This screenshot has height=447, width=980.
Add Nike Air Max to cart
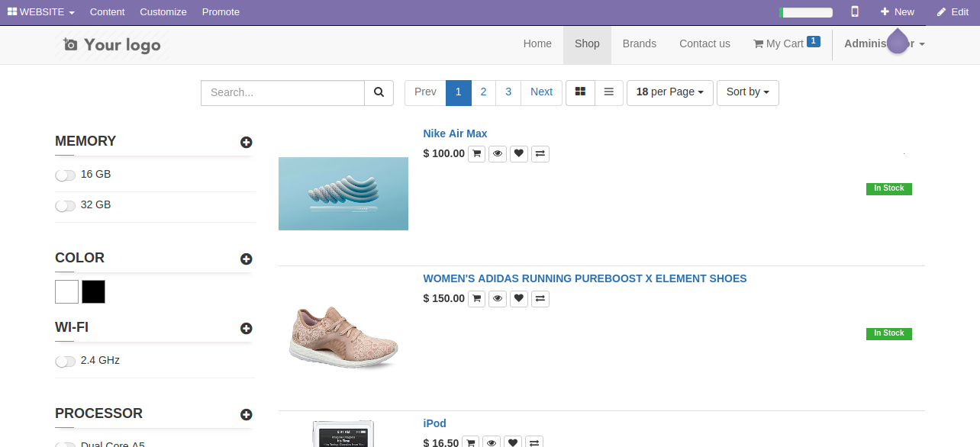pos(476,153)
